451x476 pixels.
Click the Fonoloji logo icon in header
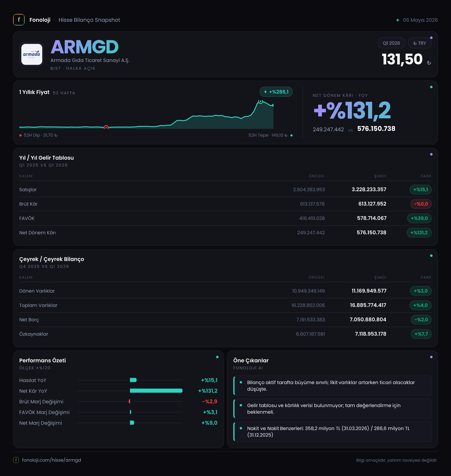tap(19, 20)
